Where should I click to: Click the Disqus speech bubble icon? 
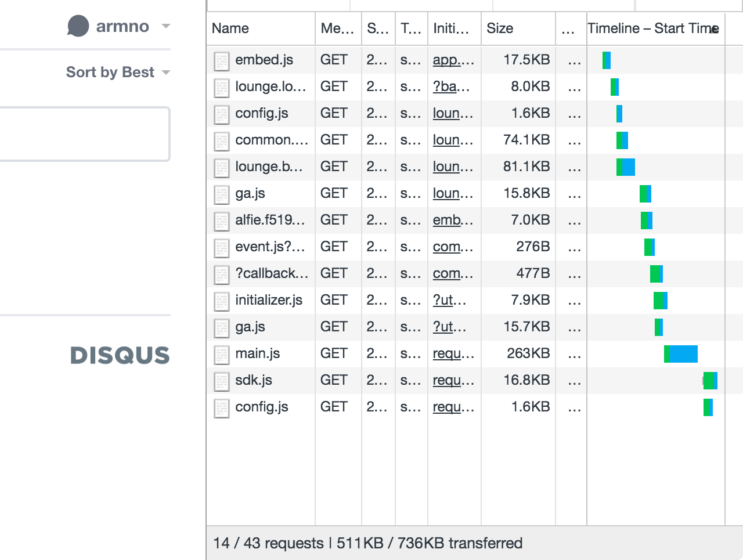point(78,26)
